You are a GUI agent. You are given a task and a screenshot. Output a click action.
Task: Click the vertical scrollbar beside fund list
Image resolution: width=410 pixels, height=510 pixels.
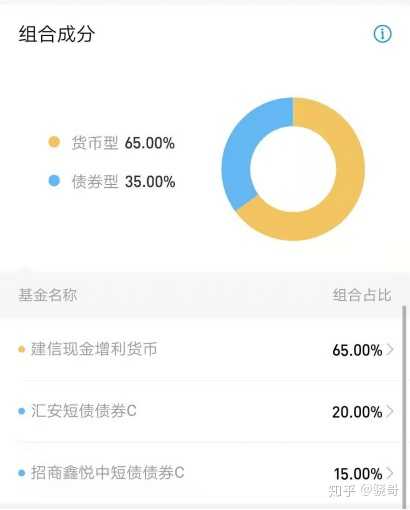pos(404,405)
